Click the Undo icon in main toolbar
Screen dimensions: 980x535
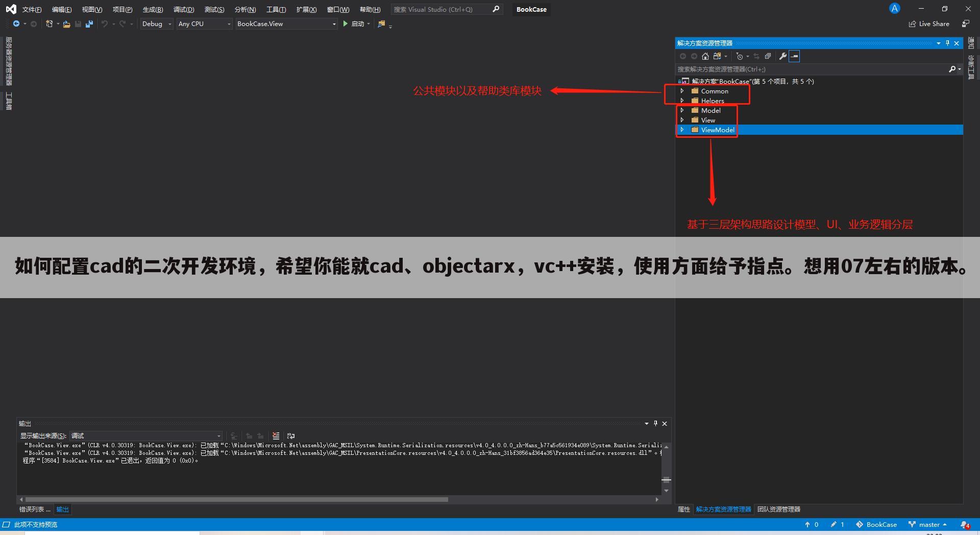[x=105, y=24]
